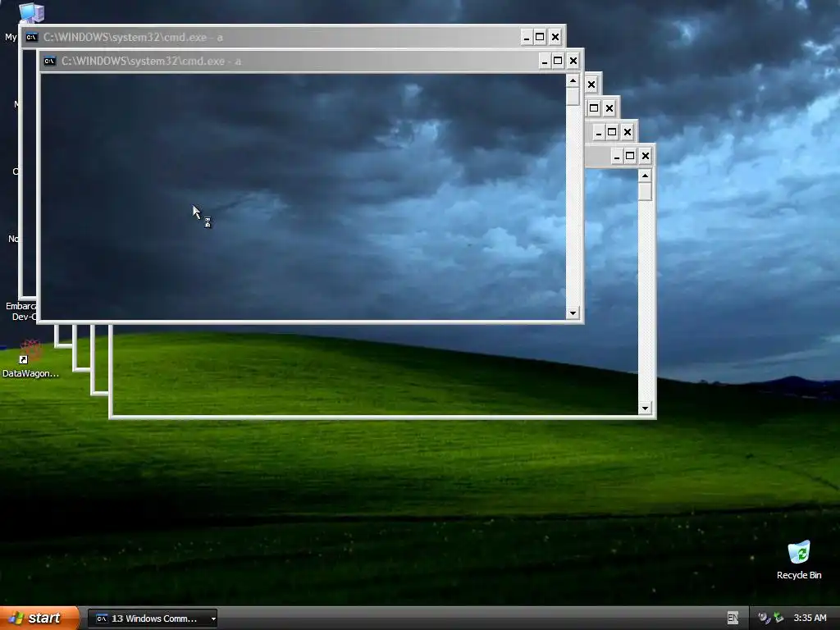Click the cmd icon of the window behind the front one
Viewport: 840px width, 630px height.
tap(32, 37)
